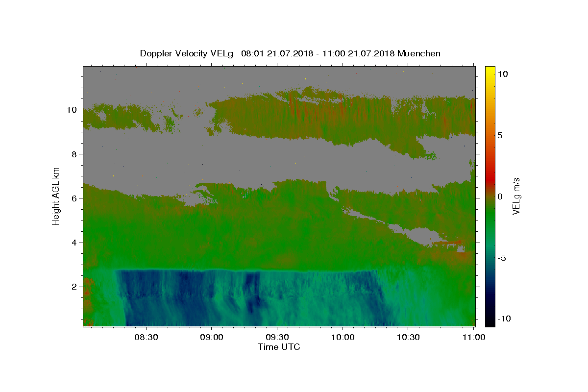Click the 09:30 time tick label
588x392 pixels.
[x=277, y=337]
